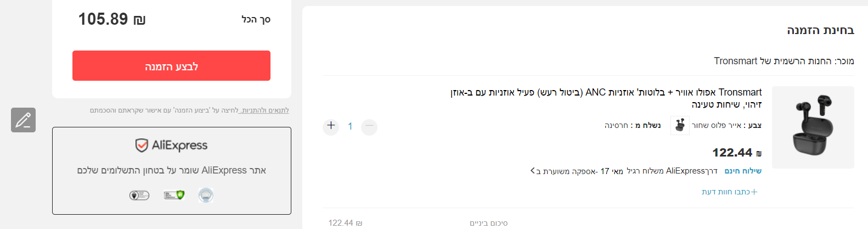Viewport: 868px width, 229px height.
Task: Click the Tronsmart product title text
Action: point(606,98)
